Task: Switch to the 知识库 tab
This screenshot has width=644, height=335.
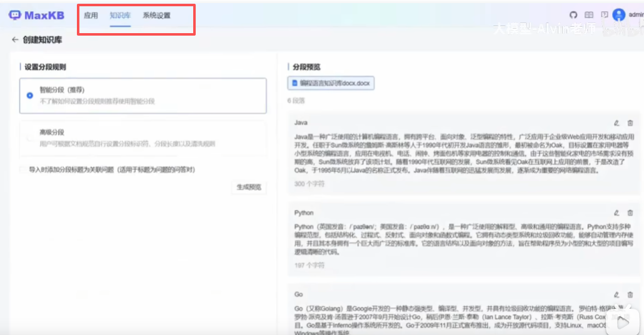Action: tap(120, 16)
